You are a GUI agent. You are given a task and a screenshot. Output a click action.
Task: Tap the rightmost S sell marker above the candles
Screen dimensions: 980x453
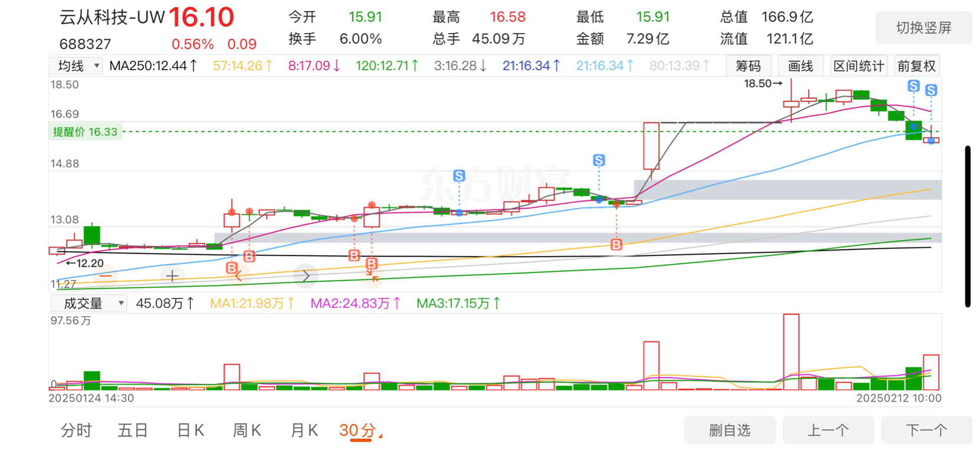pyautogui.click(x=931, y=90)
